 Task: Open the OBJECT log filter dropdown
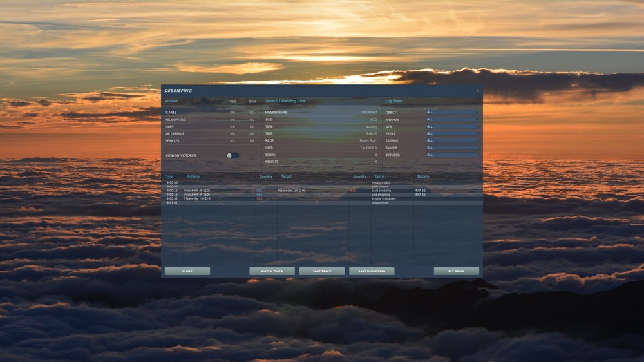[452, 112]
